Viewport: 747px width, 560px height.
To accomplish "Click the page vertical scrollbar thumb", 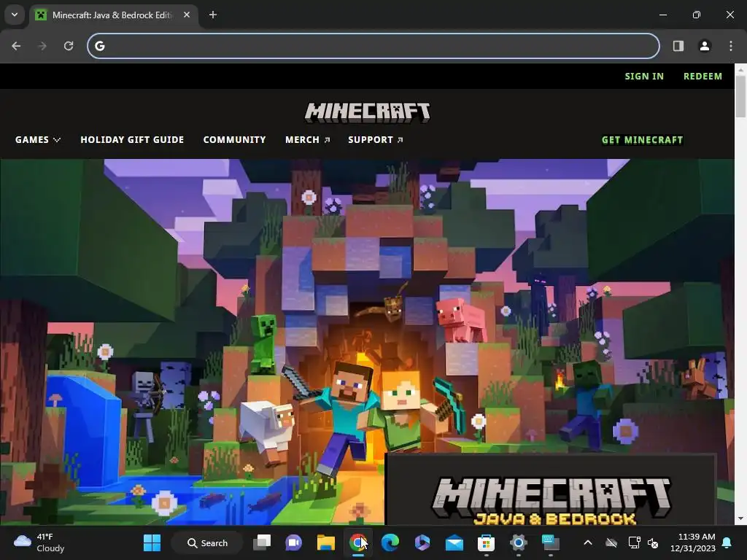I will 740,96.
